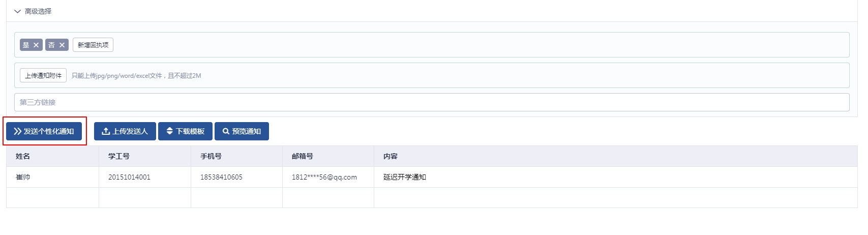The height and width of the screenshot is (235, 868).
Task: Click the 姓名 column header
Action: click(23, 156)
